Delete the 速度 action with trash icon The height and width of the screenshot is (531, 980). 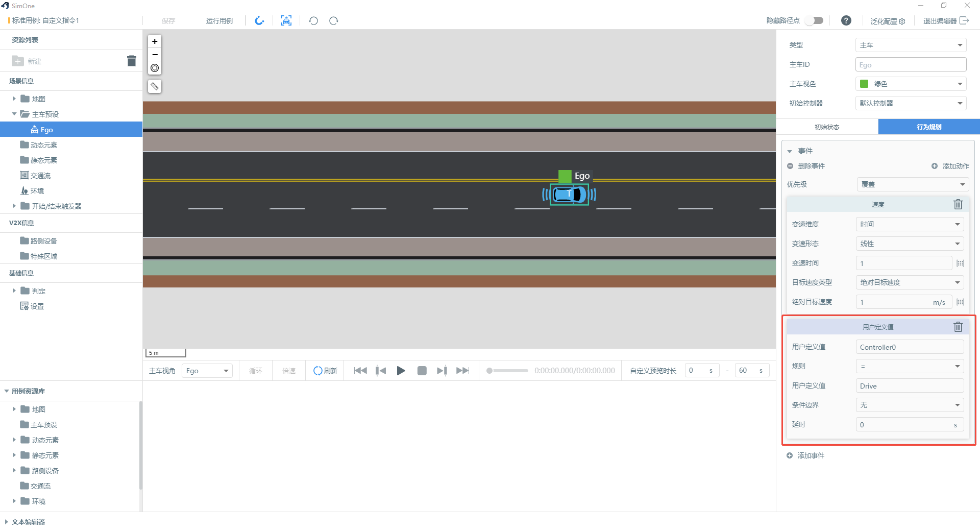(958, 204)
